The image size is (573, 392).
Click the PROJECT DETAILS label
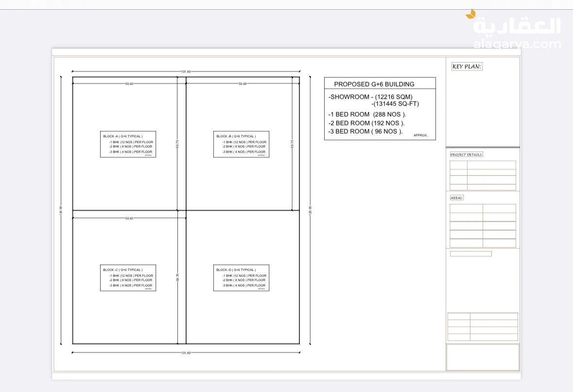click(466, 154)
